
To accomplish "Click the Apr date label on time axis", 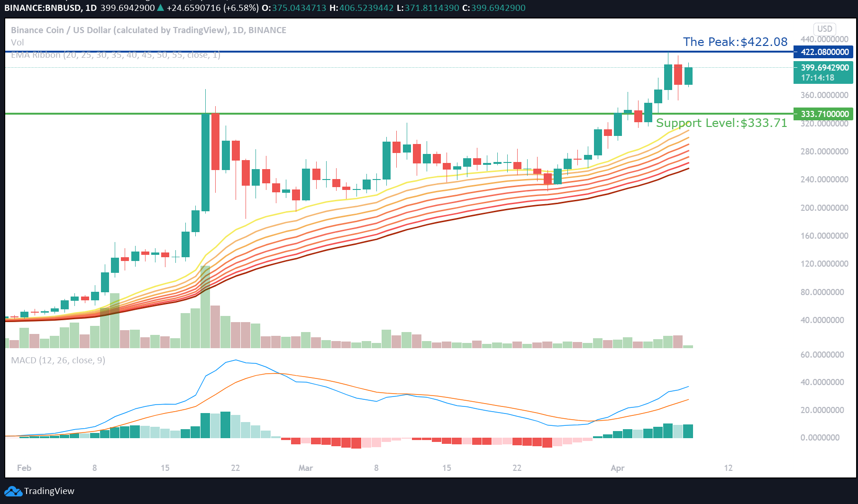I will (618, 468).
